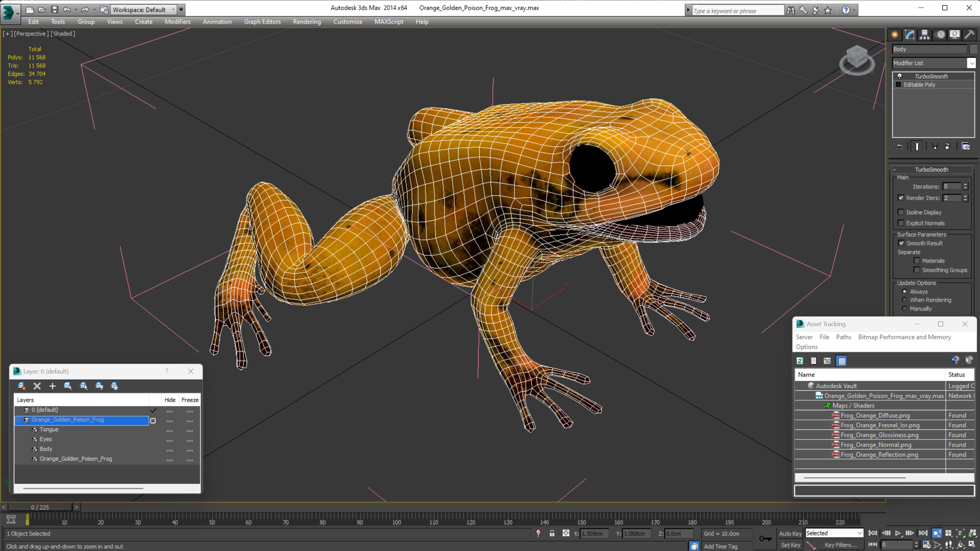
Task: Click the Key Filters button
Action: click(841, 545)
